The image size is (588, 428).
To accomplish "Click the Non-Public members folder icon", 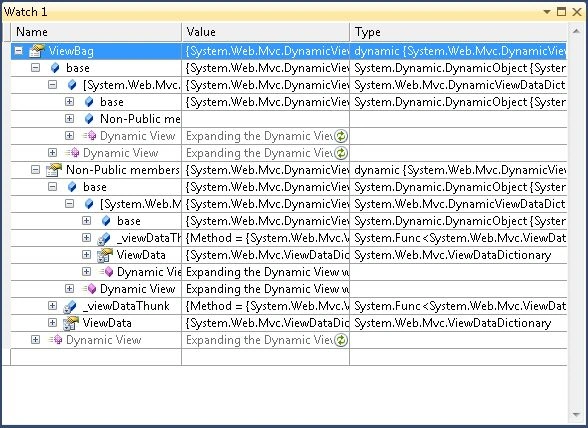I will pos(54,170).
